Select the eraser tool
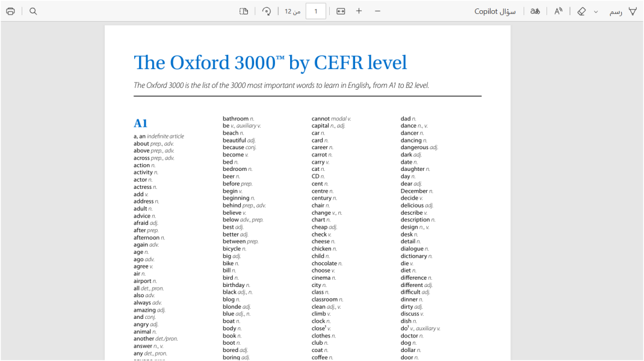644x361 pixels. coord(581,11)
